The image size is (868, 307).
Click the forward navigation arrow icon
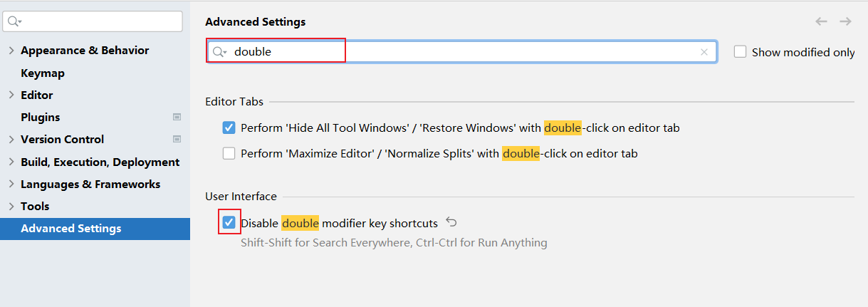845,21
